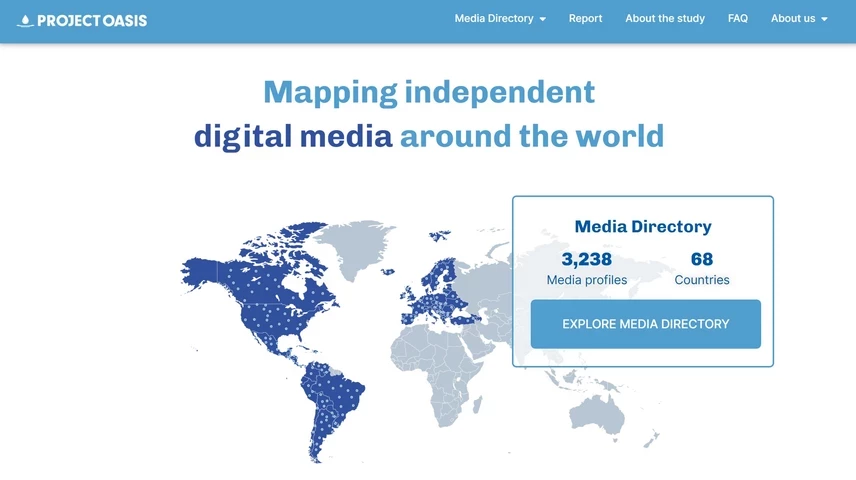856x480 pixels.
Task: Click the caret arrow next to About us
Action: click(825, 19)
